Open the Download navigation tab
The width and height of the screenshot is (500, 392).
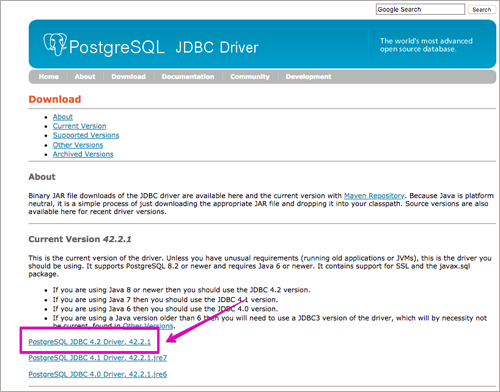[x=128, y=77]
